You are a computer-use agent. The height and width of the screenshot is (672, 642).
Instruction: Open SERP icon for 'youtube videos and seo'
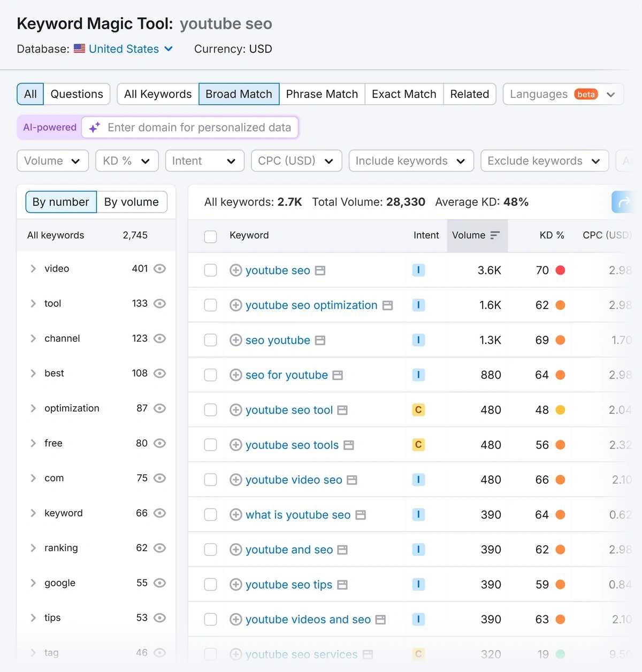click(x=380, y=620)
